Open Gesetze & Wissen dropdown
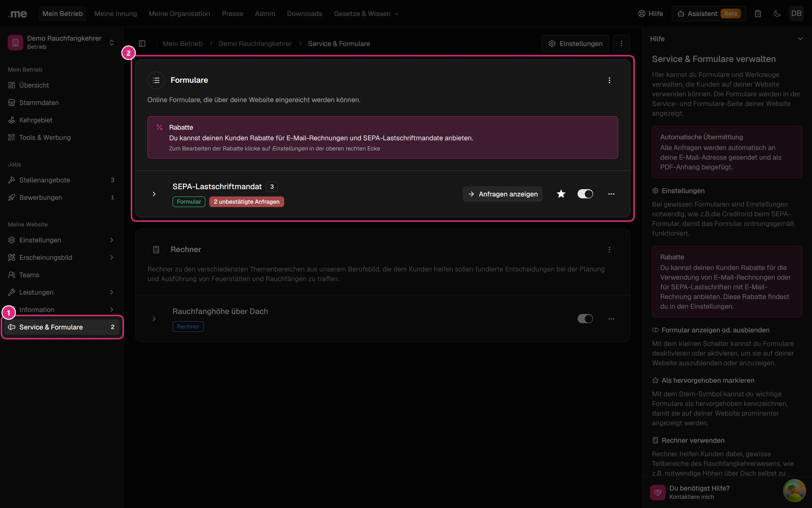Image resolution: width=812 pixels, height=508 pixels. (x=366, y=14)
